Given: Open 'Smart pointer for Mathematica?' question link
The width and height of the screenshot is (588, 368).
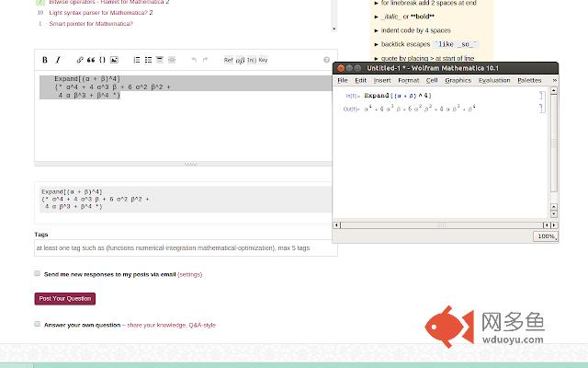Looking at the screenshot, I should click(x=91, y=24).
